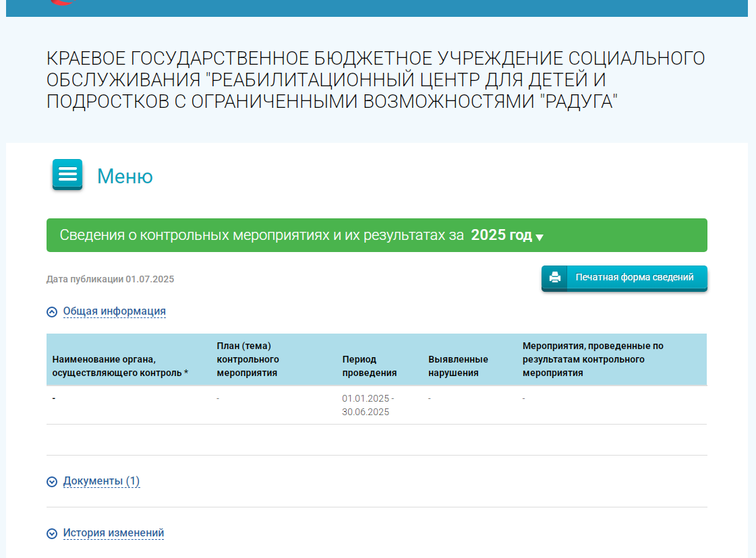
Task: Click the Выявленные нарушения column header
Action: [458, 366]
